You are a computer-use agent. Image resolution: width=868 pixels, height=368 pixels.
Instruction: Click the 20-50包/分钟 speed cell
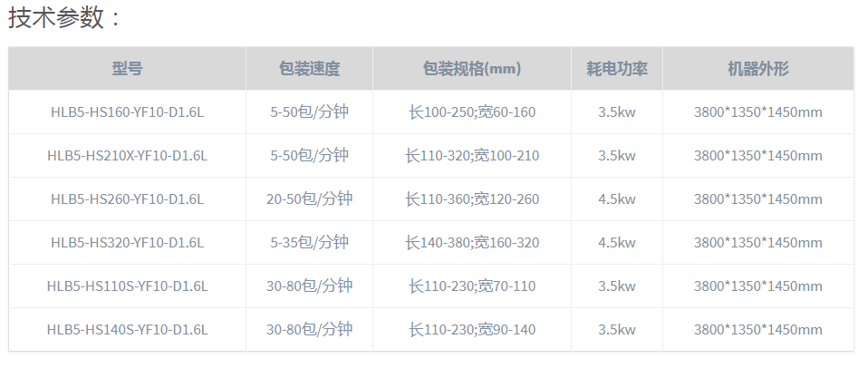pyautogui.click(x=310, y=199)
